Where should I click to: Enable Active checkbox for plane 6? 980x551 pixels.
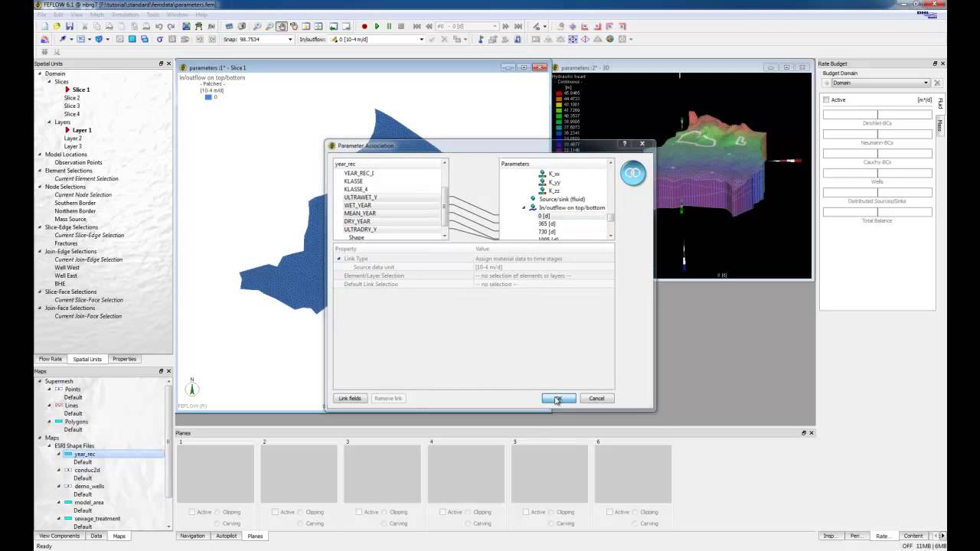point(611,512)
